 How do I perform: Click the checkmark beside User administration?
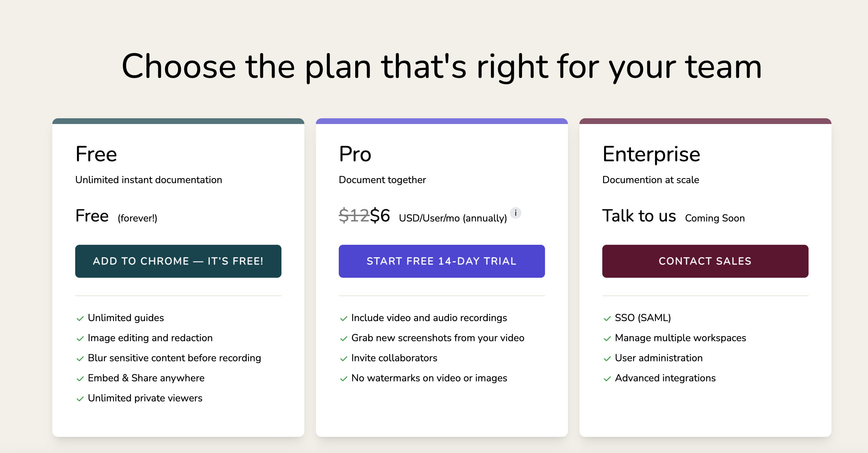click(607, 358)
